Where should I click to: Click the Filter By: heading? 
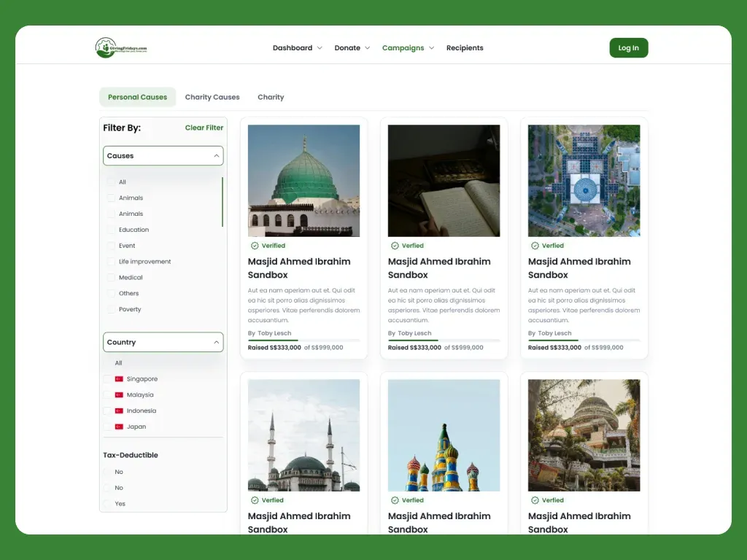pyautogui.click(x=122, y=128)
